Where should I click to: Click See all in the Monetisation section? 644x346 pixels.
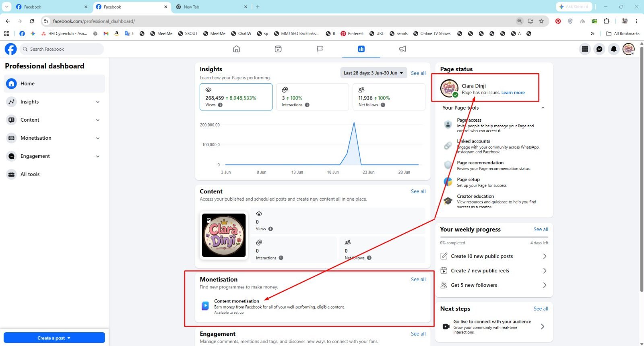(x=418, y=280)
